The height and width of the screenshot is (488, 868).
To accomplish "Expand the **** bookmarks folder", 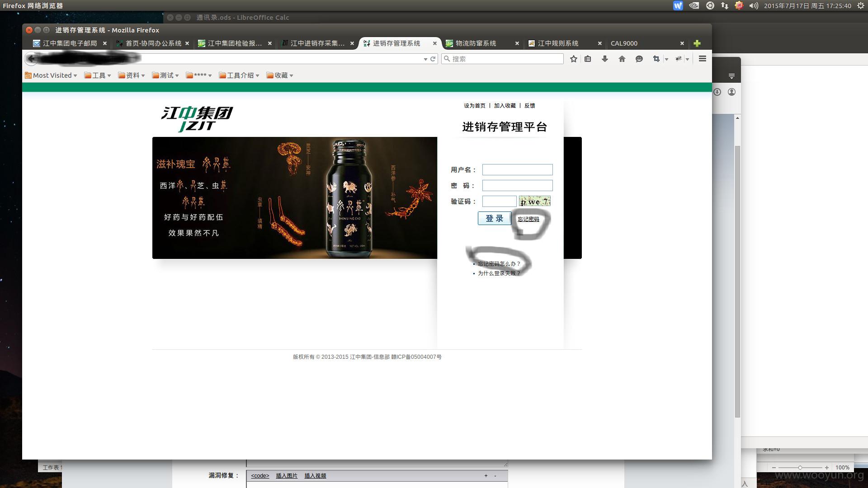I will 199,75.
